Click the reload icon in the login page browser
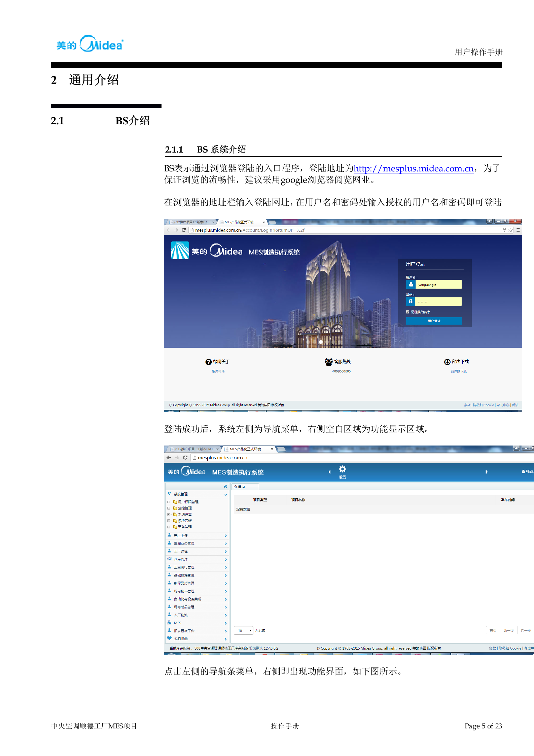This screenshot has height=756, width=534. (x=184, y=230)
